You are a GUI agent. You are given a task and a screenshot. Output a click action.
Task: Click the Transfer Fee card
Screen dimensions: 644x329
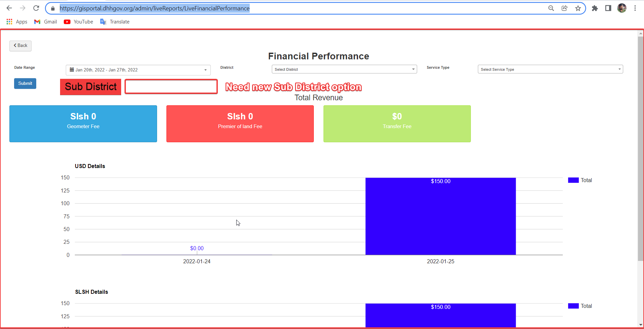tap(397, 124)
